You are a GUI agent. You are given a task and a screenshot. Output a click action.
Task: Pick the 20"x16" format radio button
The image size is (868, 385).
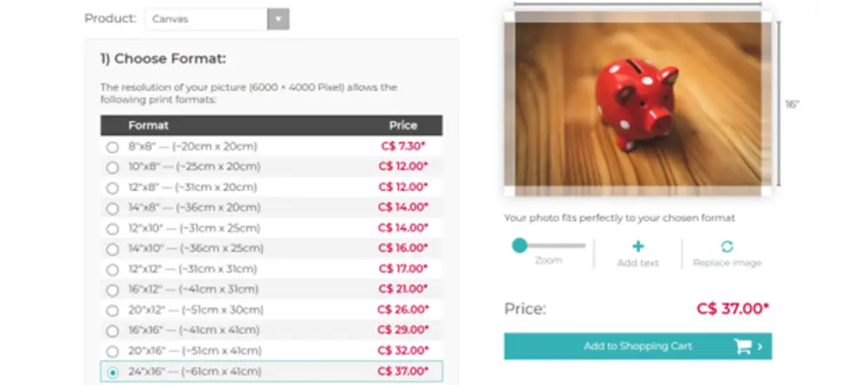pos(112,351)
